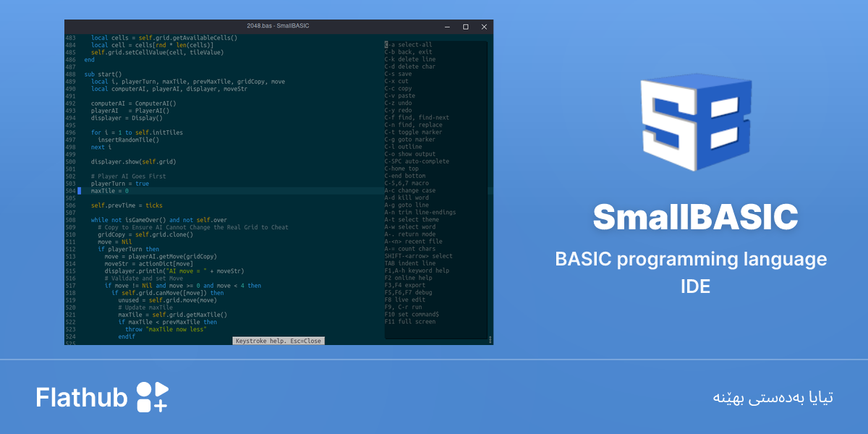Viewport: 868px width, 434px height.
Task: Click the "C-o show output" help entry
Action: [410, 154]
